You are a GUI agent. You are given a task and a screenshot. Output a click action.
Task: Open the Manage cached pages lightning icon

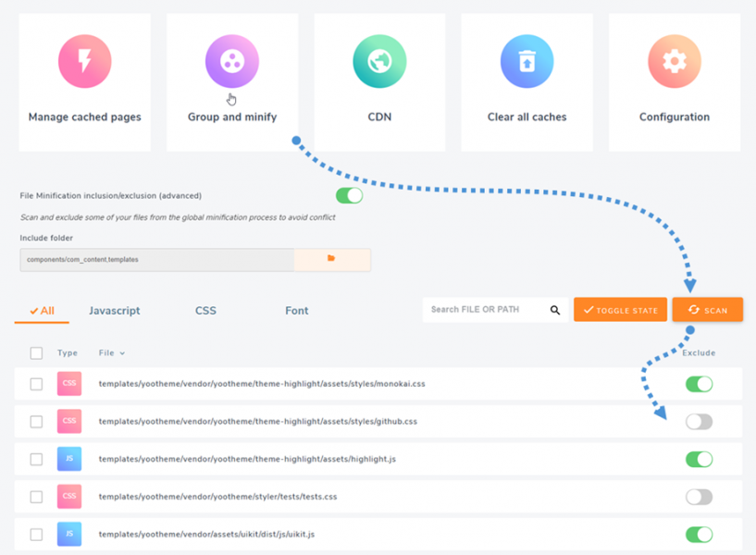pyautogui.click(x=84, y=61)
